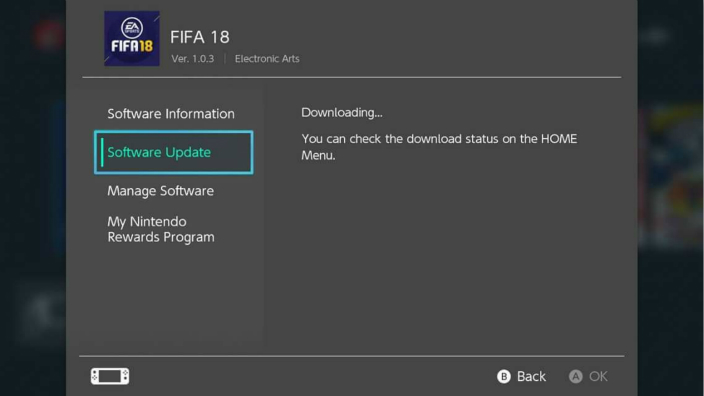Select the FIFA 18 game icon
Image resolution: width=704 pixels, height=396 pixels.
(x=132, y=39)
